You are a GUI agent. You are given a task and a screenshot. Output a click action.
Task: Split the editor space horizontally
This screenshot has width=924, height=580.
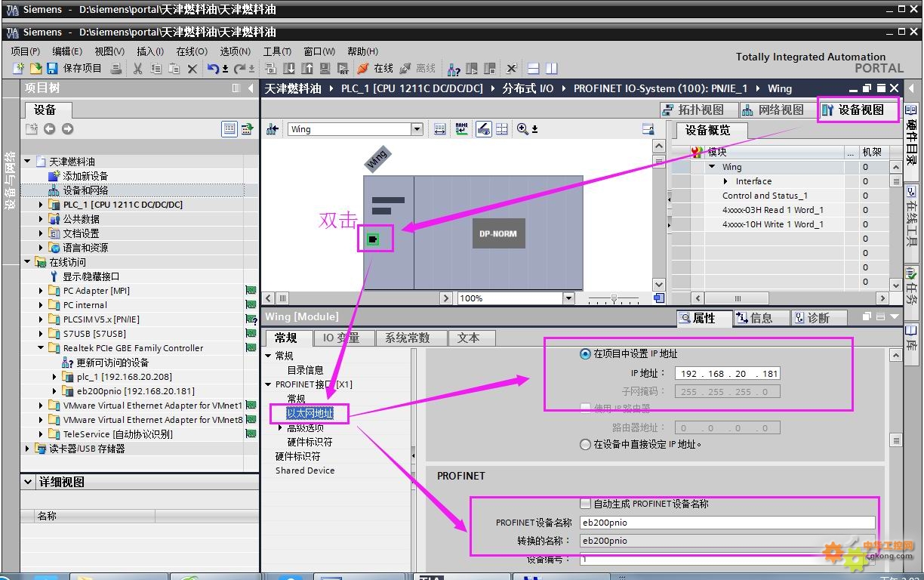tap(534, 69)
